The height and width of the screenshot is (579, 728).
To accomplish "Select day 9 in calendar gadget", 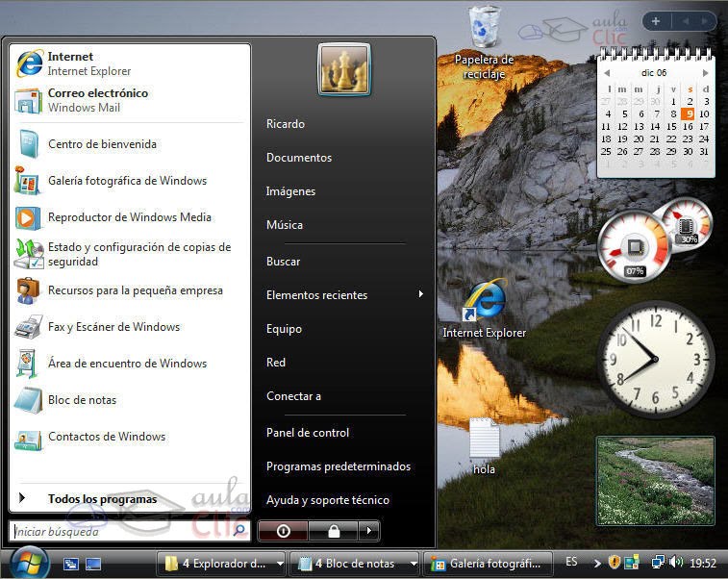I will [x=688, y=113].
